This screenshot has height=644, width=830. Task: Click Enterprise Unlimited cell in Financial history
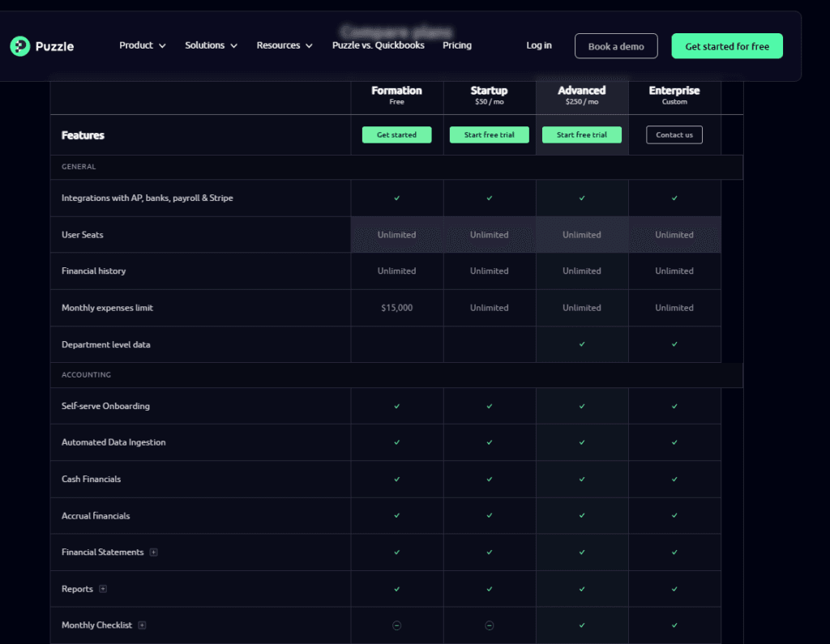point(674,271)
